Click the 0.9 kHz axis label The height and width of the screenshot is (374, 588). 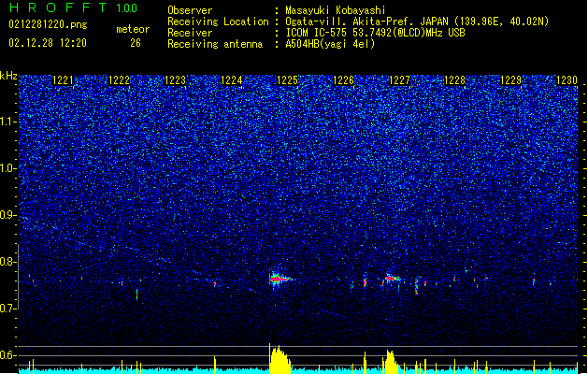coord(8,215)
